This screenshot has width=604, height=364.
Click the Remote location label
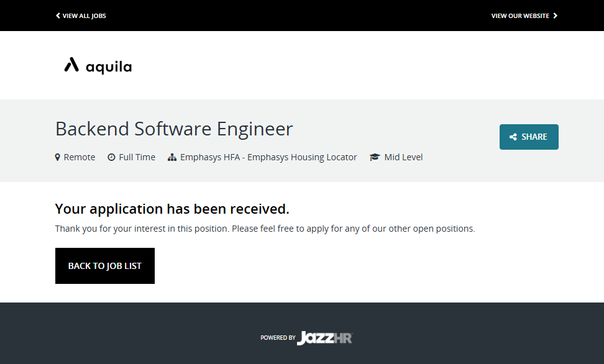[x=80, y=157]
